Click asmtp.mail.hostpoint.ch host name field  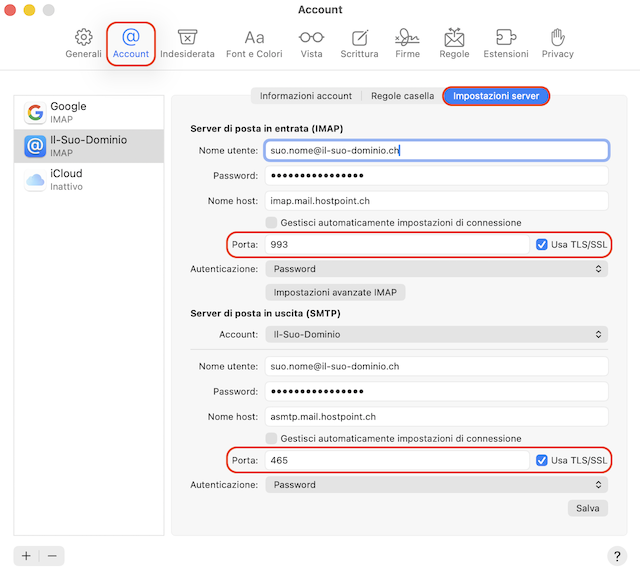[436, 417]
